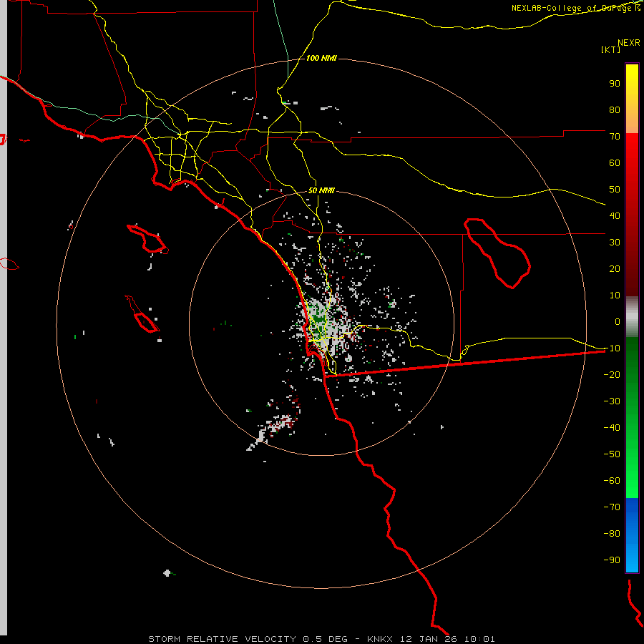
Task: Click the blue segment of the color bar
Action: 632,535
